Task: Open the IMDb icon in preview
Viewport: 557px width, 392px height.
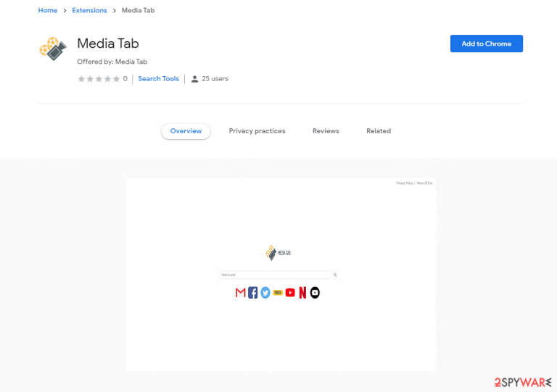Action: (278, 293)
